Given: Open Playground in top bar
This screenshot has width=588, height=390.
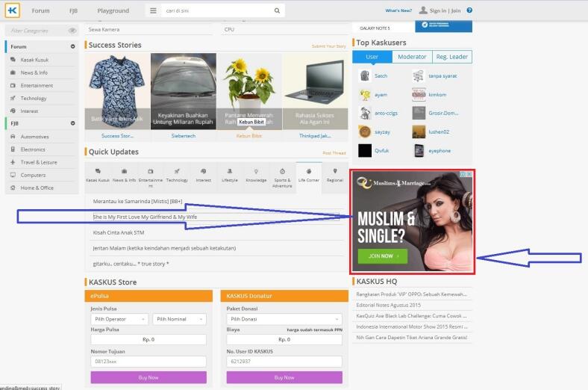Looking at the screenshot, I should (x=113, y=10).
